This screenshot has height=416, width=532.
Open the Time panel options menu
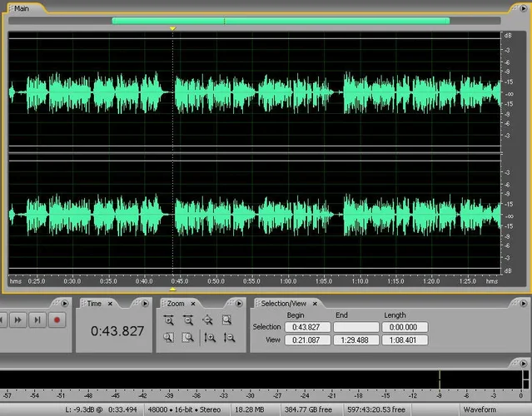(146, 302)
